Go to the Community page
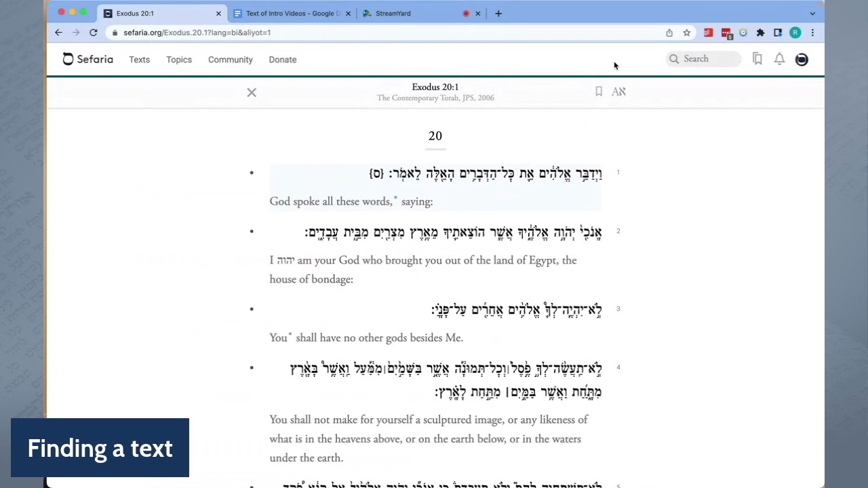This screenshot has width=868, height=488. [x=231, y=60]
